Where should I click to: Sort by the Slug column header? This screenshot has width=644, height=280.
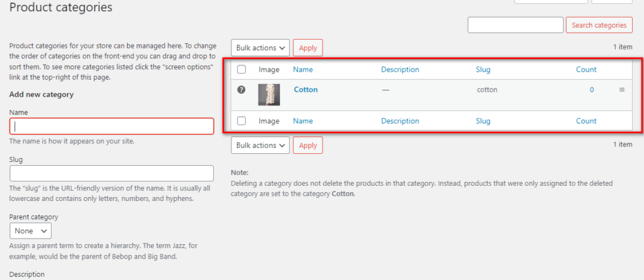click(x=483, y=70)
